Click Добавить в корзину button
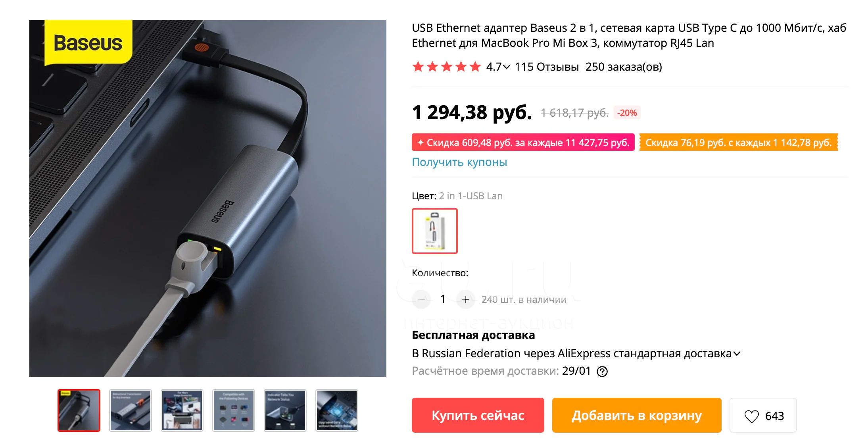This screenshot has width=868, height=443. pos(637,415)
